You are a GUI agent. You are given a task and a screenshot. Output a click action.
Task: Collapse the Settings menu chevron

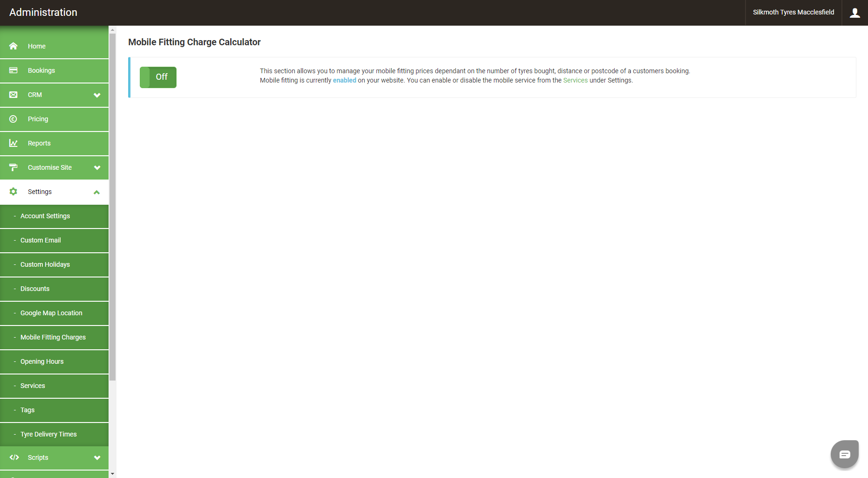[x=97, y=192]
